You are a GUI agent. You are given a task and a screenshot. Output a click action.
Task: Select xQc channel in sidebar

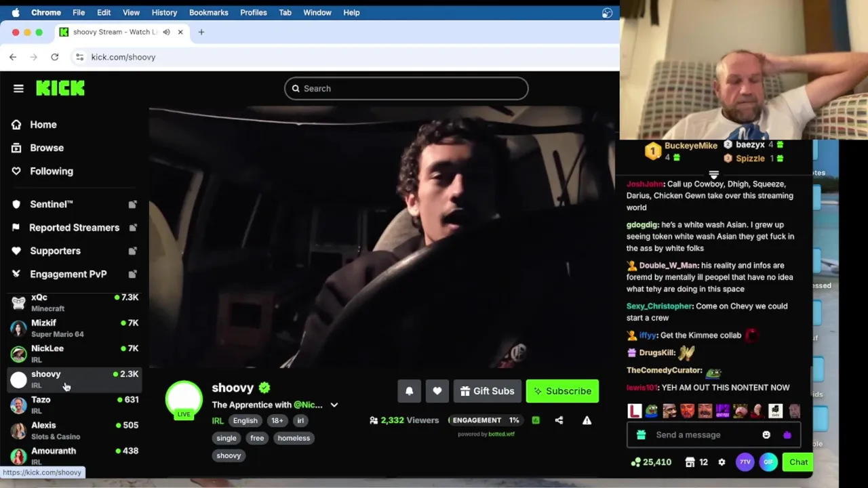[75, 302]
